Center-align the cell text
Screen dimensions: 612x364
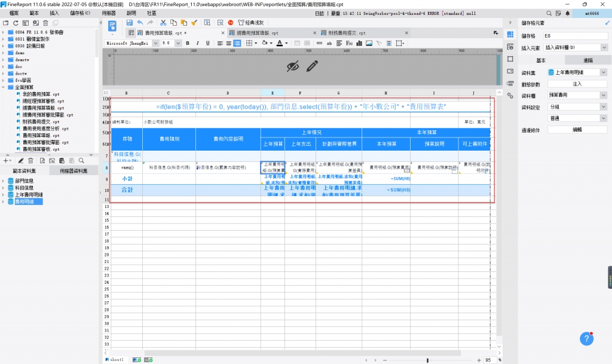click(229, 43)
